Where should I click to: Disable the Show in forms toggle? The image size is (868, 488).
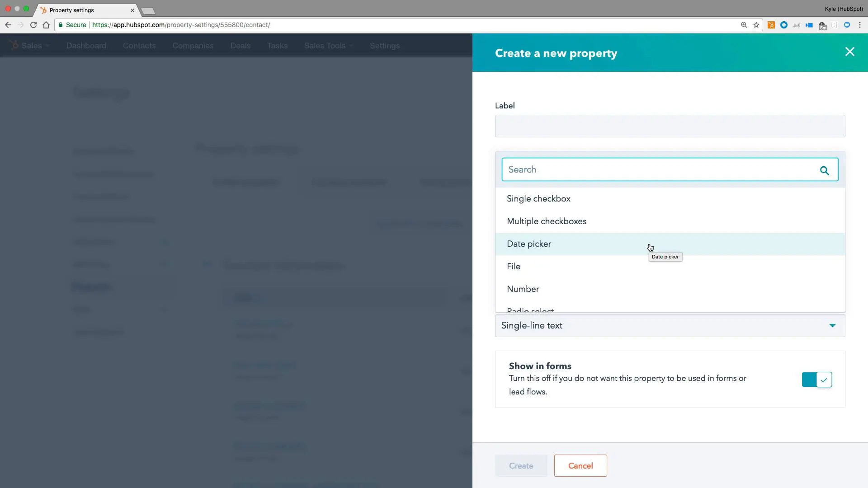[x=816, y=380]
